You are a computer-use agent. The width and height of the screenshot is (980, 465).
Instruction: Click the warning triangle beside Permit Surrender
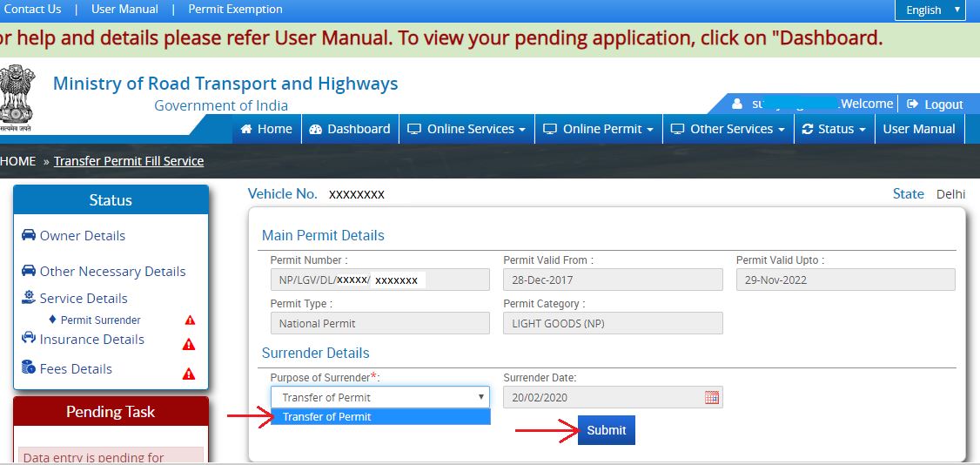(190, 320)
